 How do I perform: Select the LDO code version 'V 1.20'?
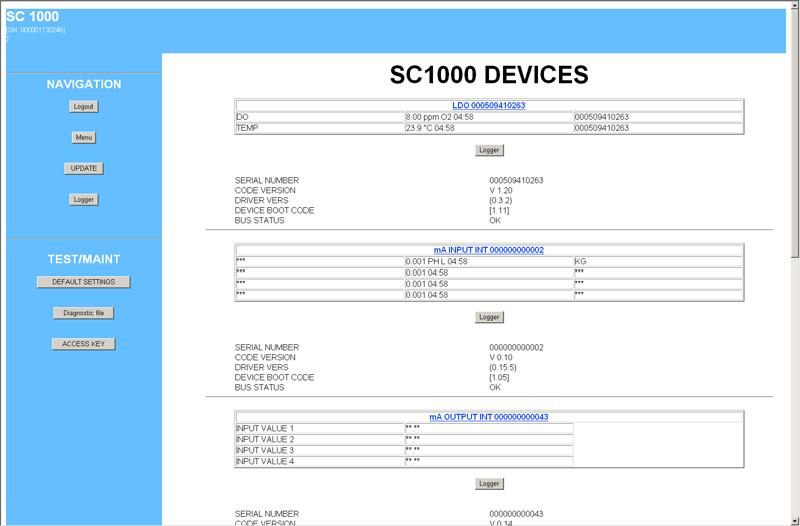tap(501, 190)
